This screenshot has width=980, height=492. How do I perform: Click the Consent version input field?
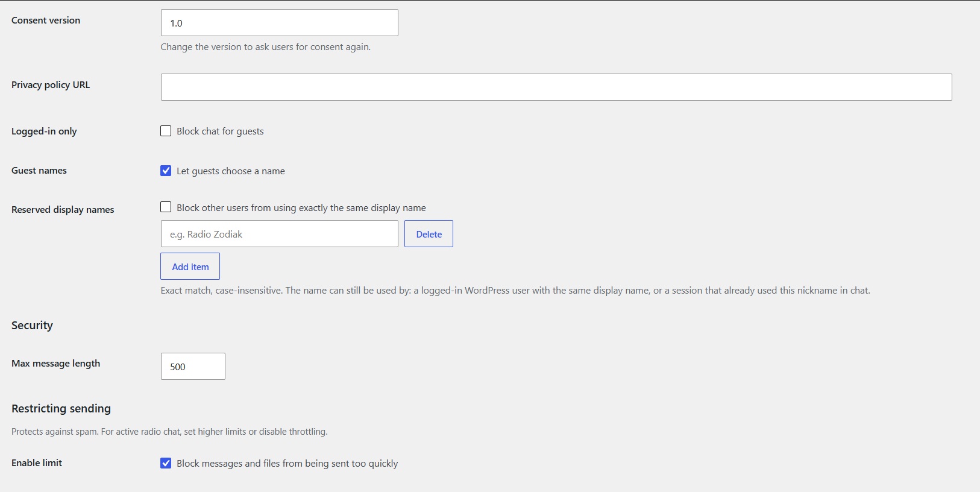click(x=279, y=23)
